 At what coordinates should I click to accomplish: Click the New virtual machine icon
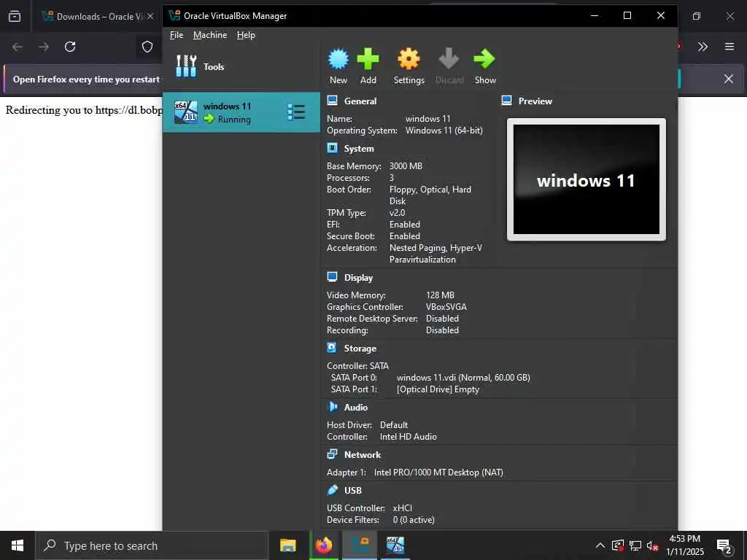click(x=338, y=59)
